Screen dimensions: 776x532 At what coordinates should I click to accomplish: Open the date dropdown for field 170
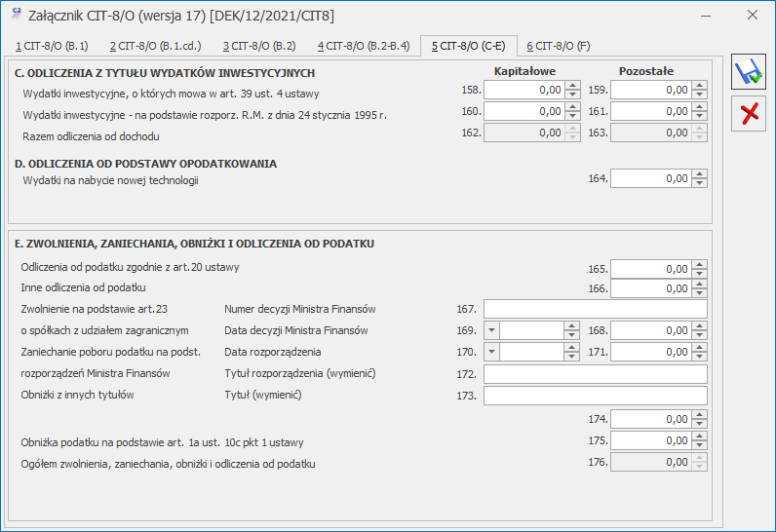(492, 352)
